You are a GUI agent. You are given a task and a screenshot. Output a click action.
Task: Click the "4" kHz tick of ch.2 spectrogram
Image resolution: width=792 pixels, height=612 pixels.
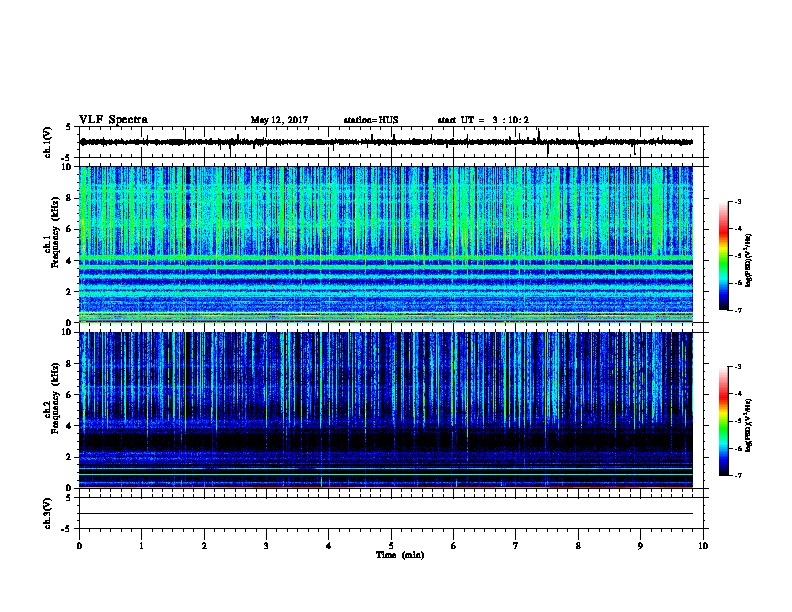coord(69,426)
